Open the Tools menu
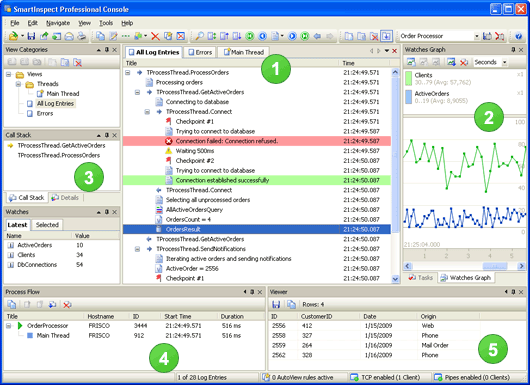 pos(106,23)
